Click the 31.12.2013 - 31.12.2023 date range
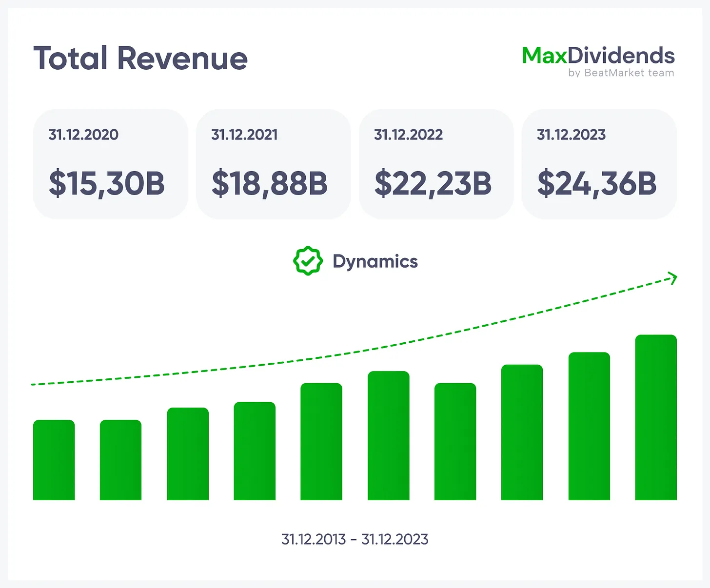Viewport: 710px width, 588px height. click(355, 539)
